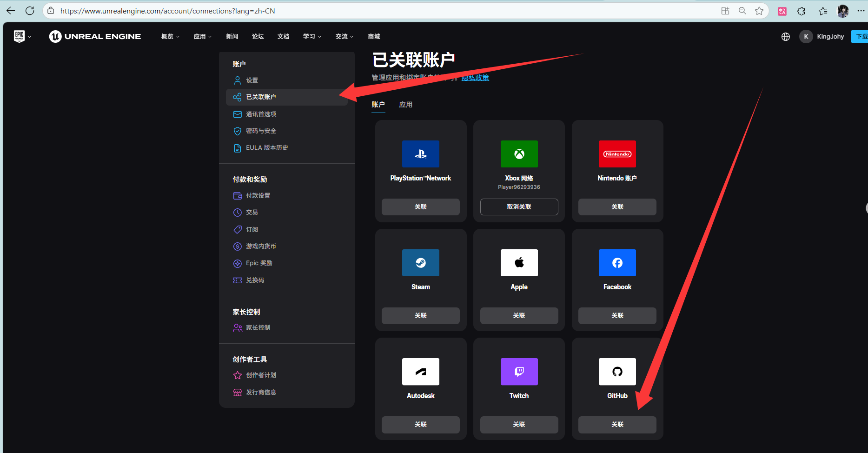Click the Nintendo logo tile
Image resolution: width=868 pixels, height=453 pixels.
617,154
